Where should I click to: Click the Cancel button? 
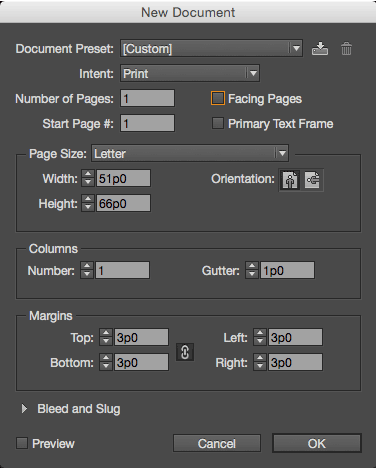click(x=217, y=443)
